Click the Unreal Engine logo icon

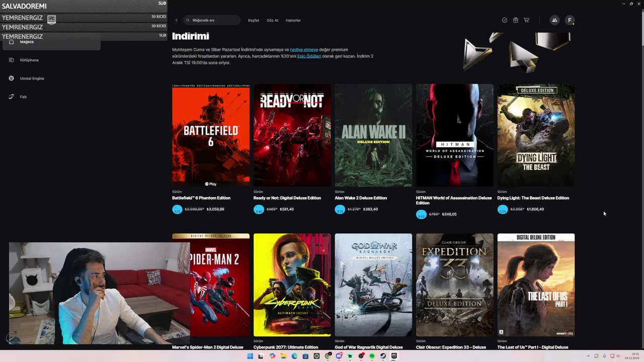[x=11, y=78]
